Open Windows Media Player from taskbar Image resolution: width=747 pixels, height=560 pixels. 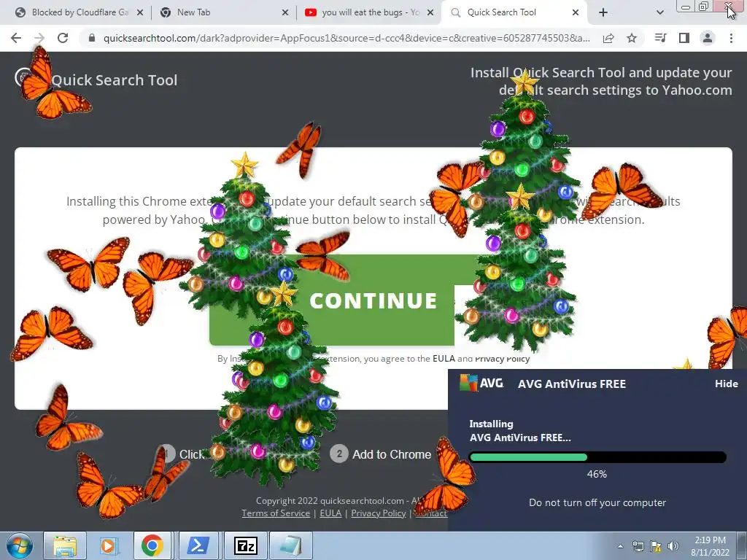[109, 545]
